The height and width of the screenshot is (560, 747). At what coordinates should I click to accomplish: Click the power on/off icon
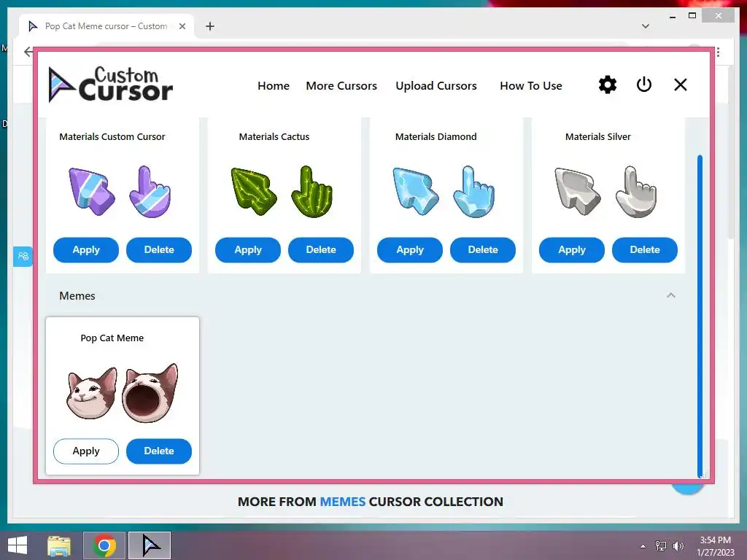(x=644, y=85)
